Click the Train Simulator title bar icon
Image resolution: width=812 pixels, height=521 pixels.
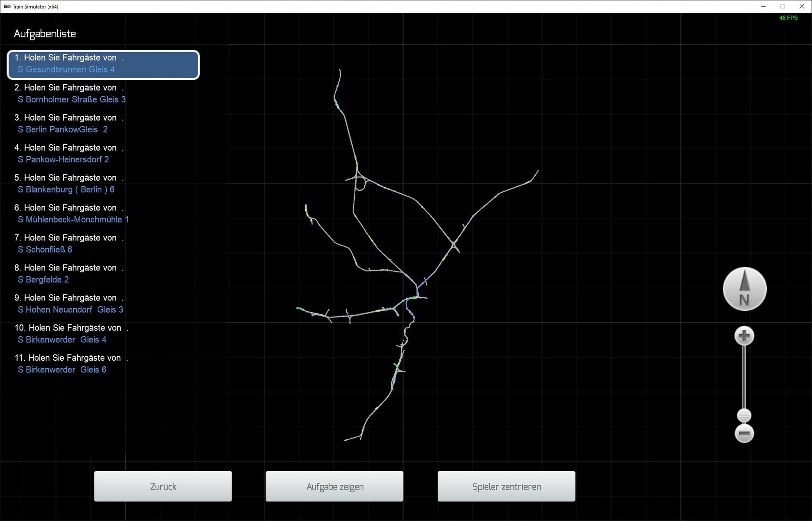pyautogui.click(x=7, y=7)
